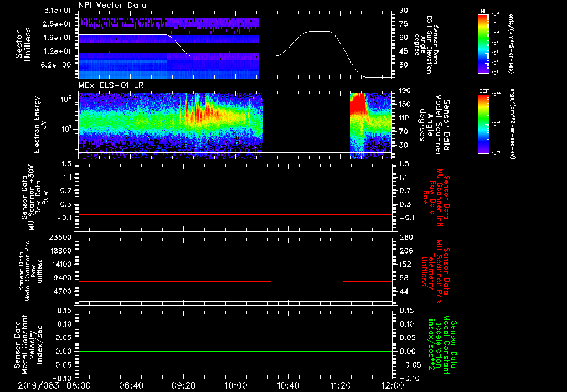The image size is (567, 392).
Task: Click the 12:00 time tick label
Action: pos(393,385)
